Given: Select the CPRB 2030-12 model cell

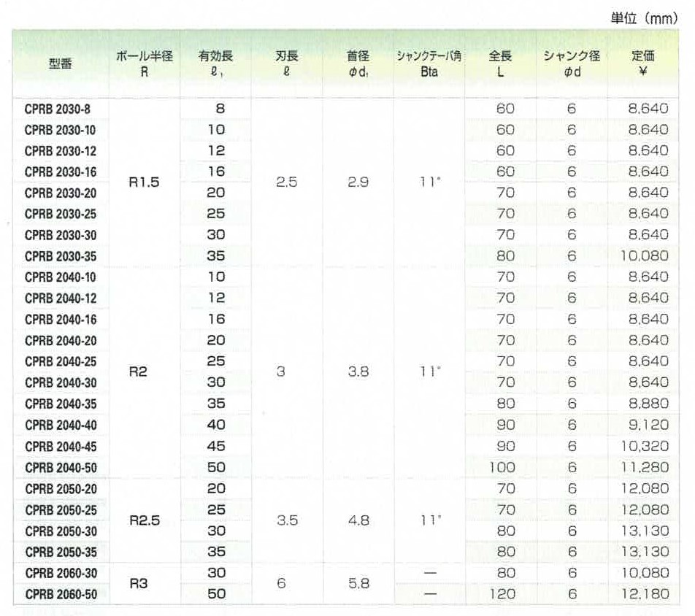Looking at the screenshot, I should [x=61, y=151].
